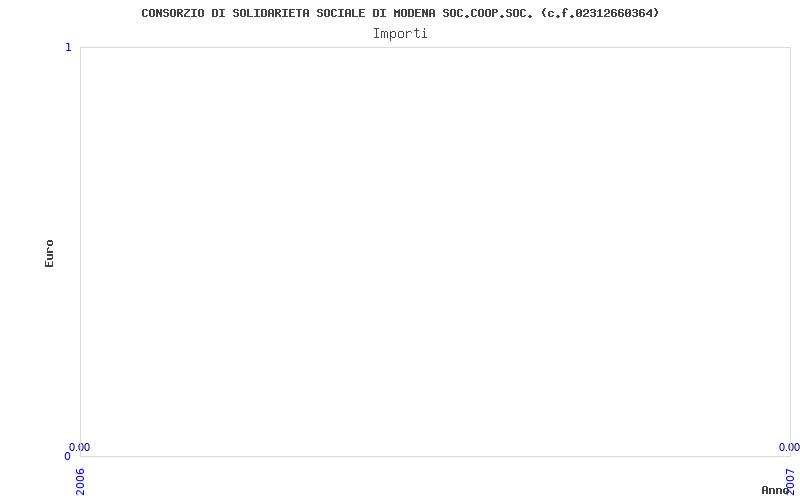Click the 2006 x-axis year label
800x500 pixels.
click(81, 481)
